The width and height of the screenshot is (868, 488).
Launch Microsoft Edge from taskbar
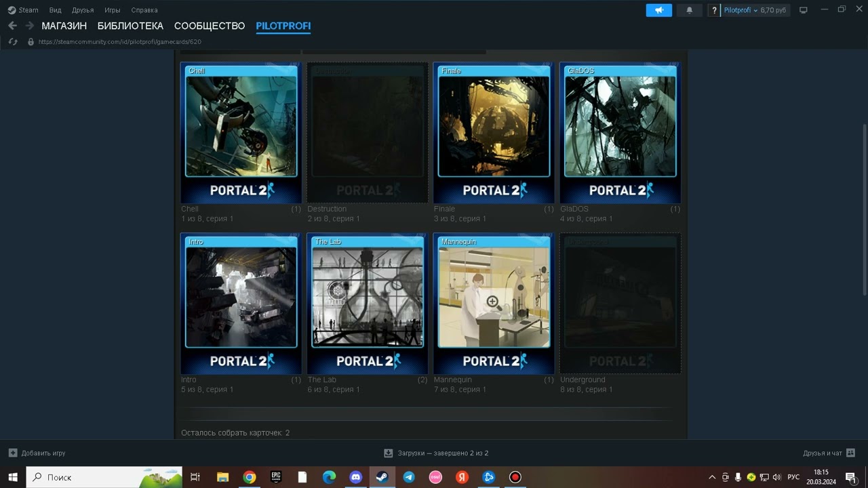(x=329, y=477)
